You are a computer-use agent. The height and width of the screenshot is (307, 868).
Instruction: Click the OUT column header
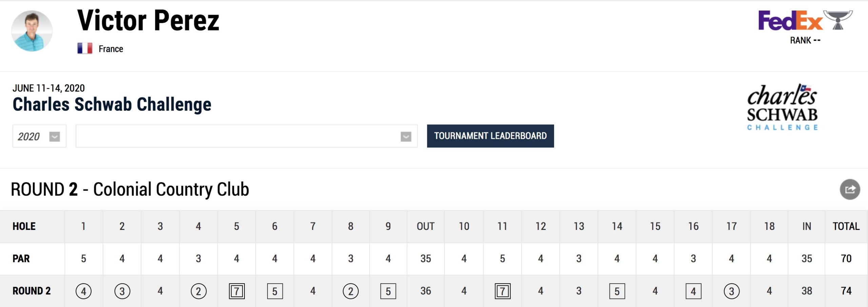pyautogui.click(x=426, y=226)
